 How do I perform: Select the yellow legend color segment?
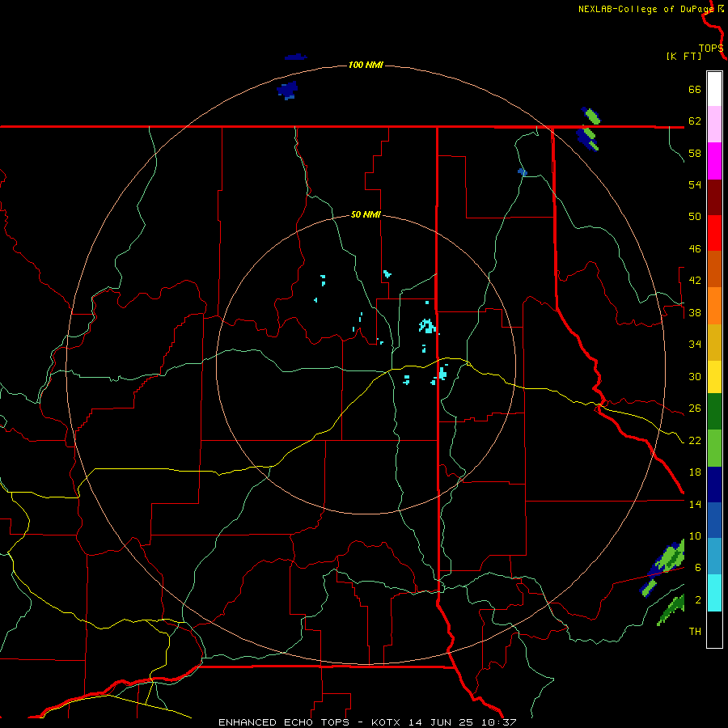pos(714,377)
